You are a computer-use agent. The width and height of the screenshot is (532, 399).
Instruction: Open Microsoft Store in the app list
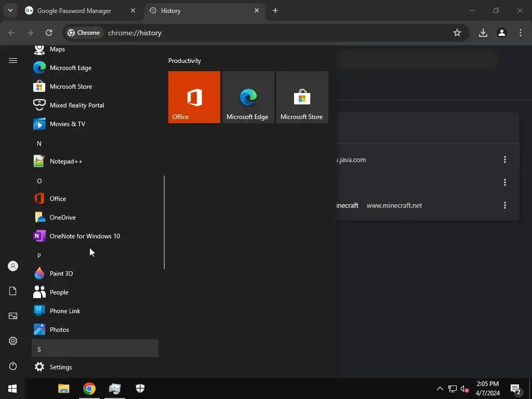point(95,87)
